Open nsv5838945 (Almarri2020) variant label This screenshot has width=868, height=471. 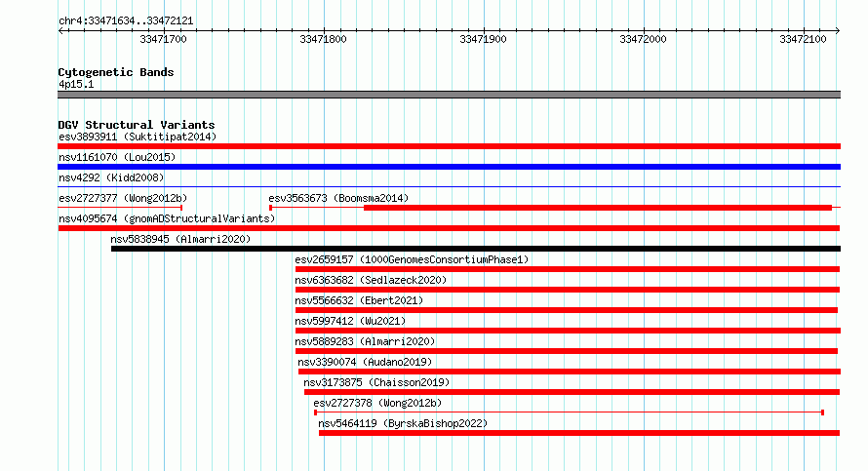click(x=180, y=239)
